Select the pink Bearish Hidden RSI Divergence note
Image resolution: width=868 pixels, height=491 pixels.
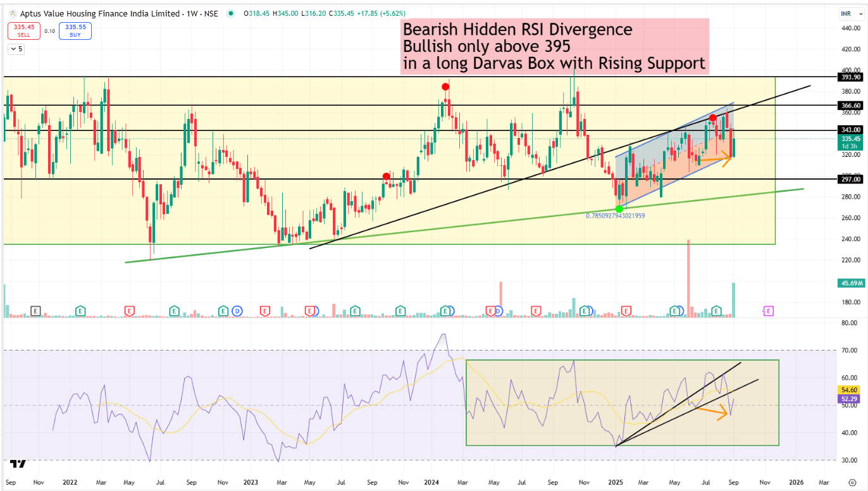pyautogui.click(x=554, y=46)
